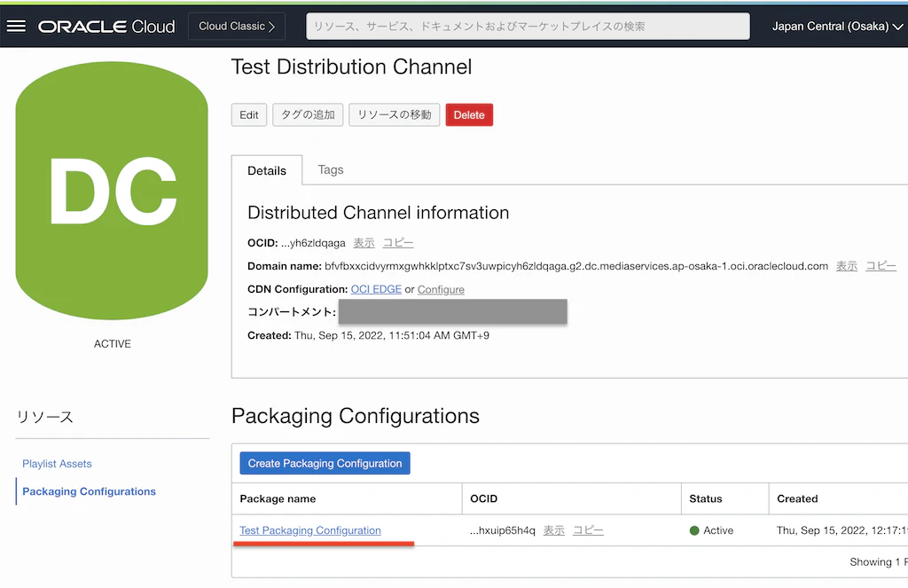Click the Created column header
The width and height of the screenshot is (908, 588).
tap(797, 498)
